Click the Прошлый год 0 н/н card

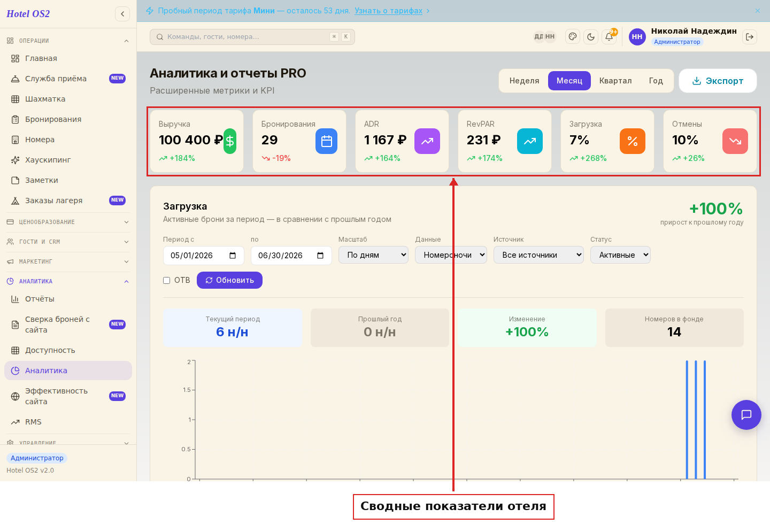pos(380,328)
